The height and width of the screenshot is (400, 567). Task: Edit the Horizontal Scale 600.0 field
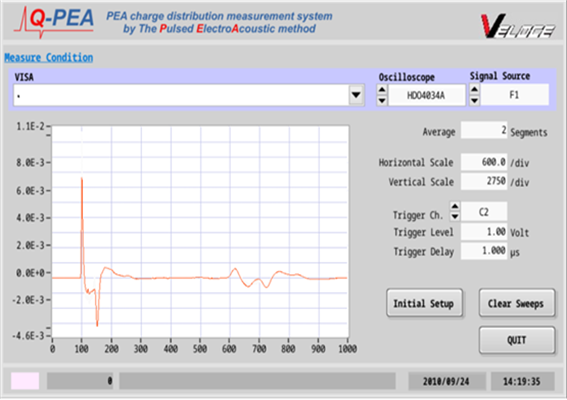click(x=484, y=162)
